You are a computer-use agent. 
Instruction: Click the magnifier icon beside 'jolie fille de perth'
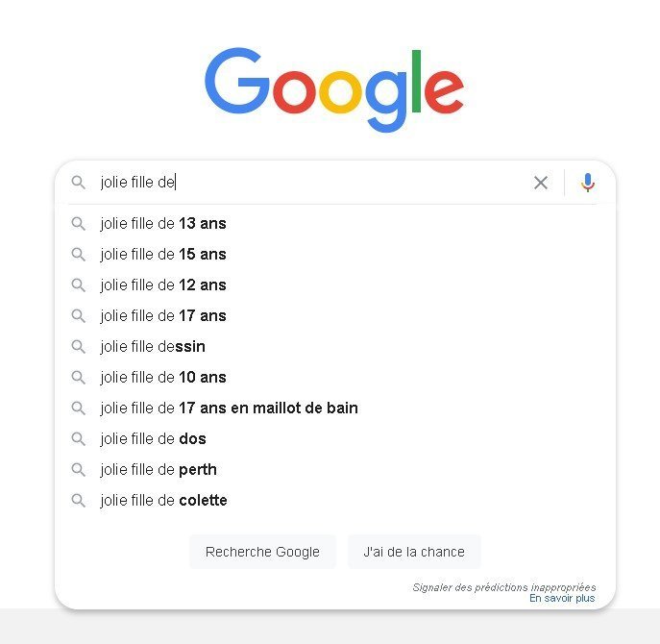pos(79,469)
